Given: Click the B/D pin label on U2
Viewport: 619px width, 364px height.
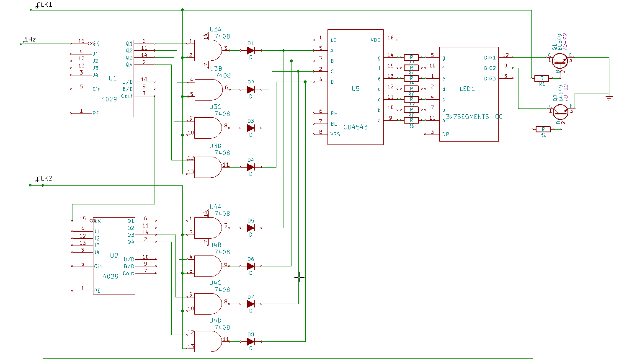Looking at the screenshot, I should tap(129, 266).
